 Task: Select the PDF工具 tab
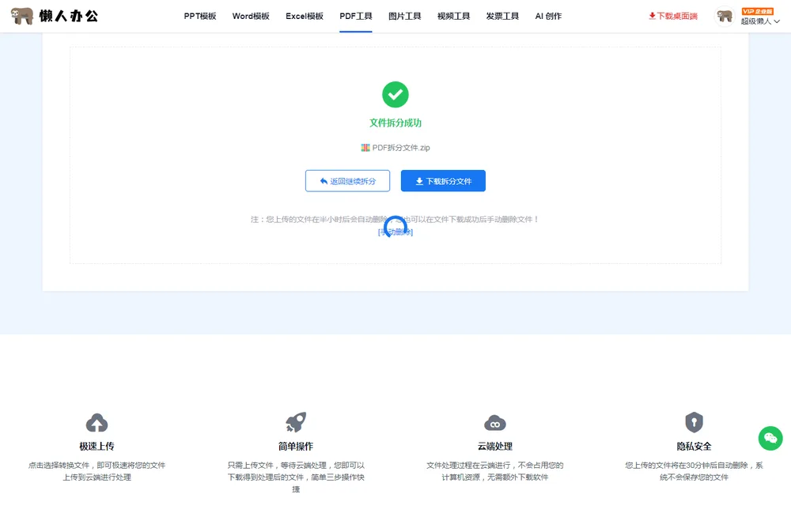click(356, 16)
